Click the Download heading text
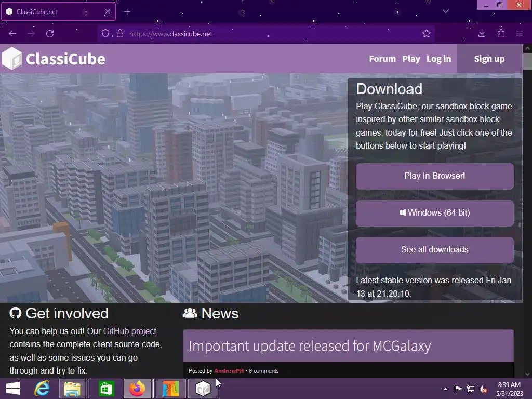532x399 pixels. 389,89
